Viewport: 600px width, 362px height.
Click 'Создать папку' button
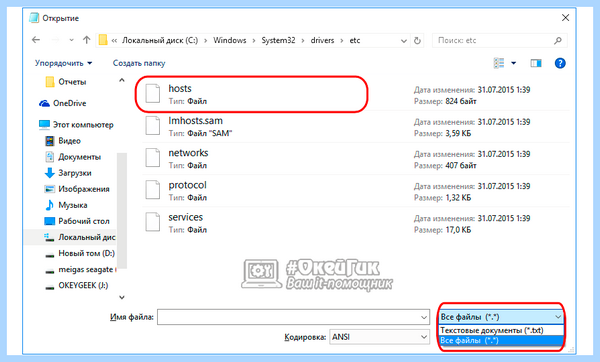click(x=139, y=63)
